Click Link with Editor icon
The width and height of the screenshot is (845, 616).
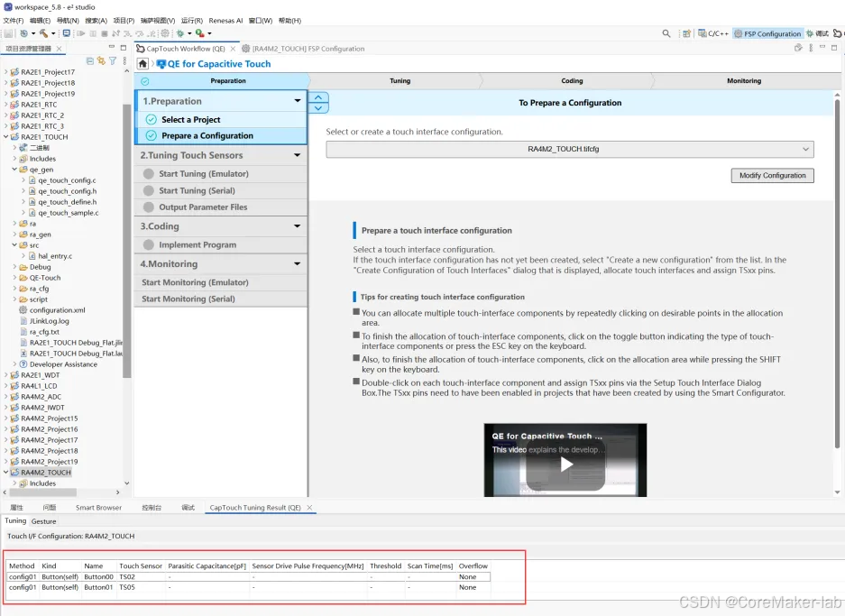pyautogui.click(x=101, y=61)
